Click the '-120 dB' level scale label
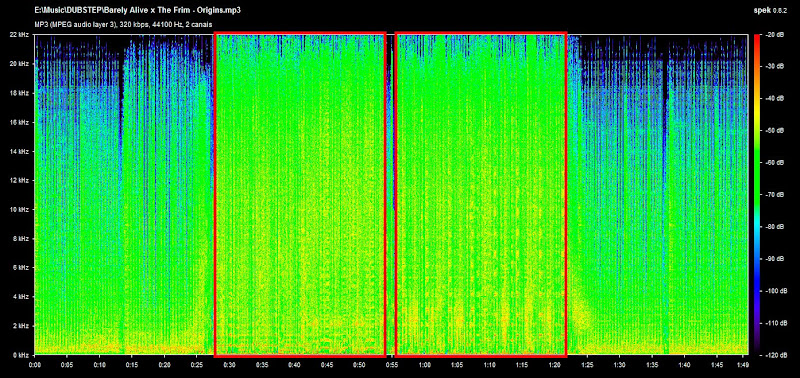800x378 pixels. [x=776, y=355]
